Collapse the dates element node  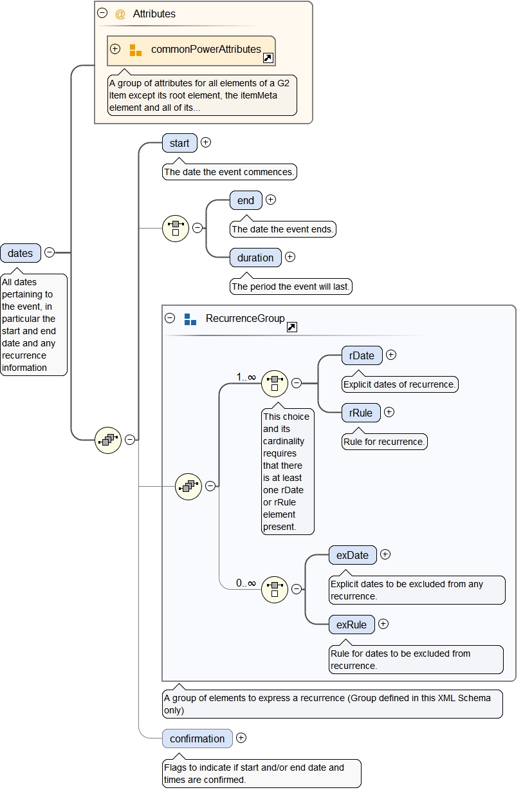(x=50, y=253)
